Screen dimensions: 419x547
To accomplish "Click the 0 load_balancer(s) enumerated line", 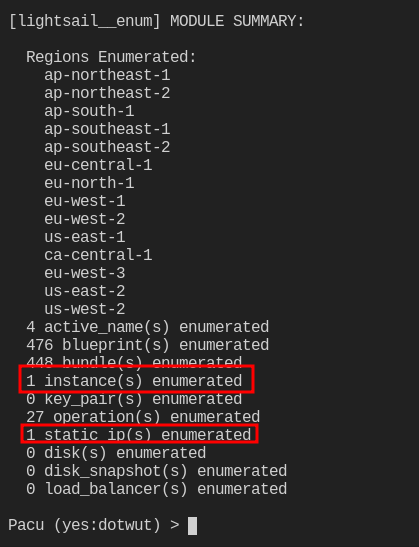I will click(157, 489).
